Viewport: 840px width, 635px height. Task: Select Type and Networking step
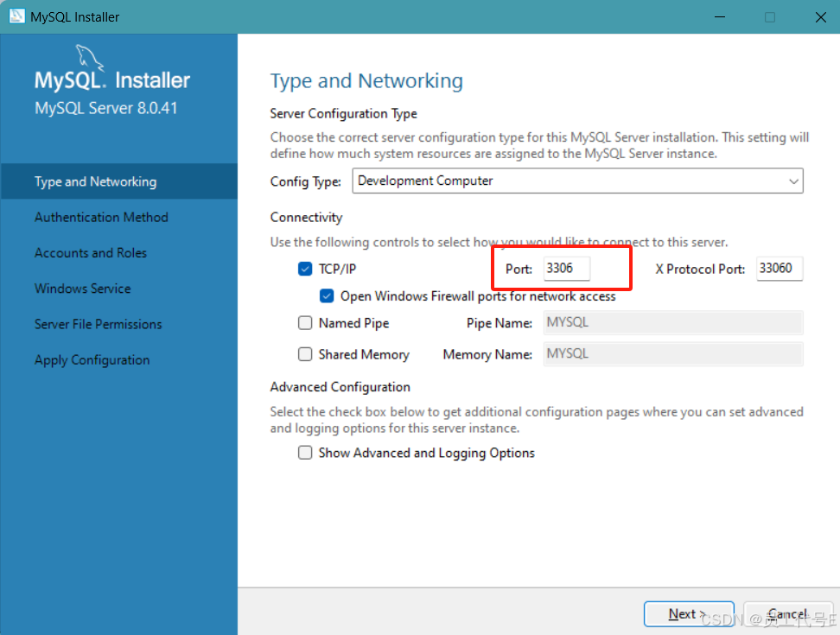(x=119, y=181)
